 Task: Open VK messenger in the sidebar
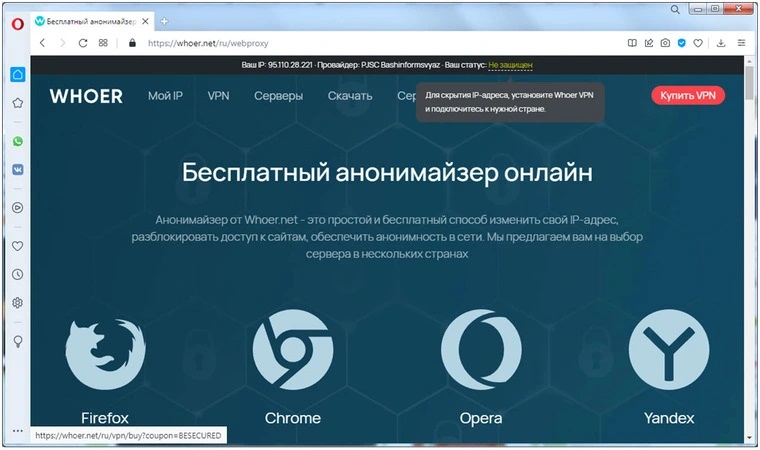[x=17, y=170]
